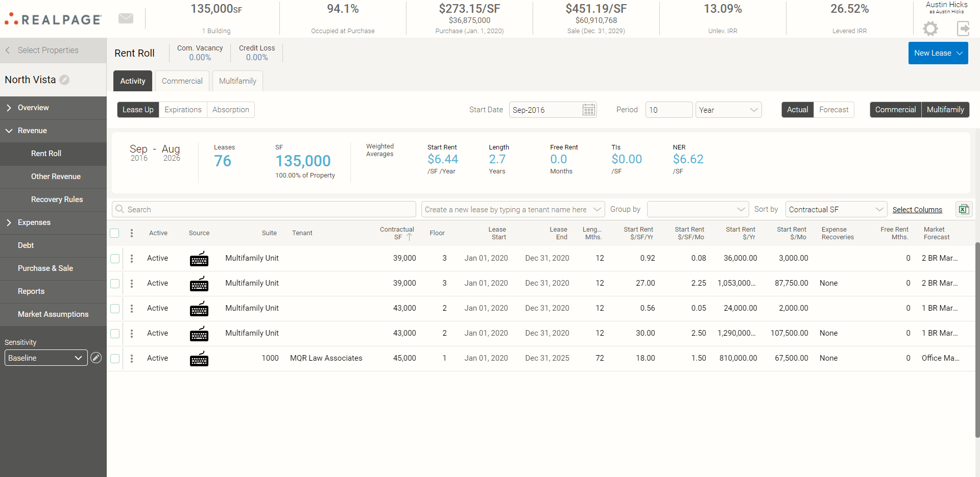Open the Select Columns link

click(917, 210)
